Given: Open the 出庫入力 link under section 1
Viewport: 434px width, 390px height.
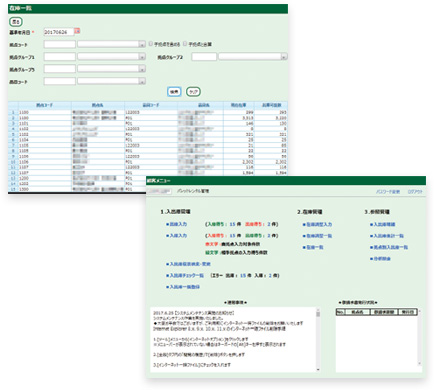Looking at the screenshot, I should click(177, 224).
